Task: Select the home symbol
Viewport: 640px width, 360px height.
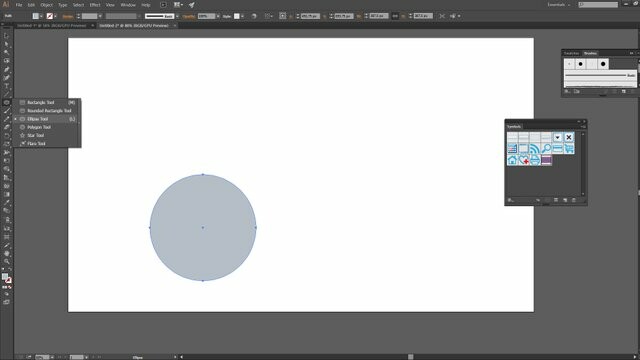Action: tap(512, 160)
